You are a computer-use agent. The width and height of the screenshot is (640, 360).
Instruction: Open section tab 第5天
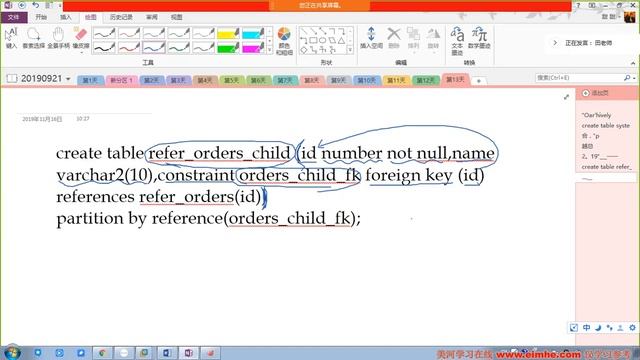click(231, 80)
